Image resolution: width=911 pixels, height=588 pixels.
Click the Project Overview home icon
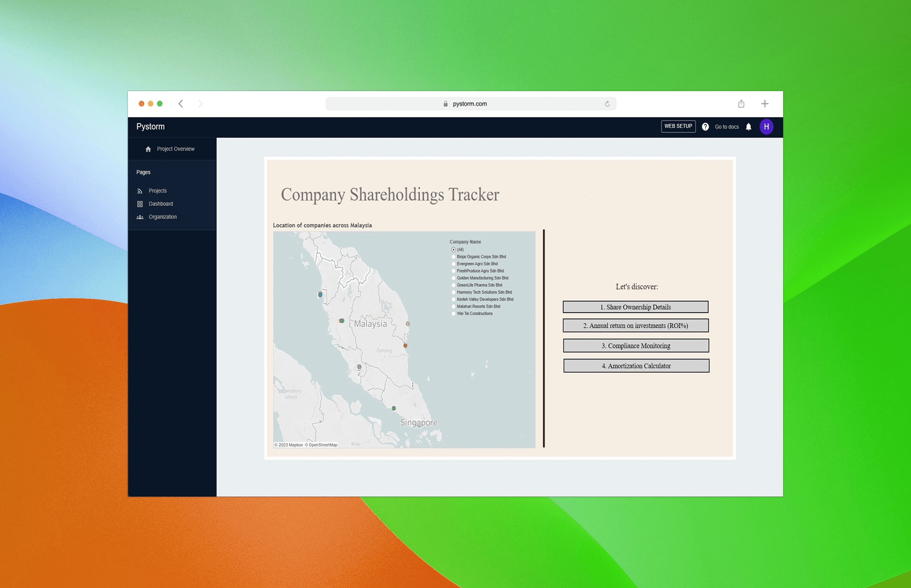148,149
